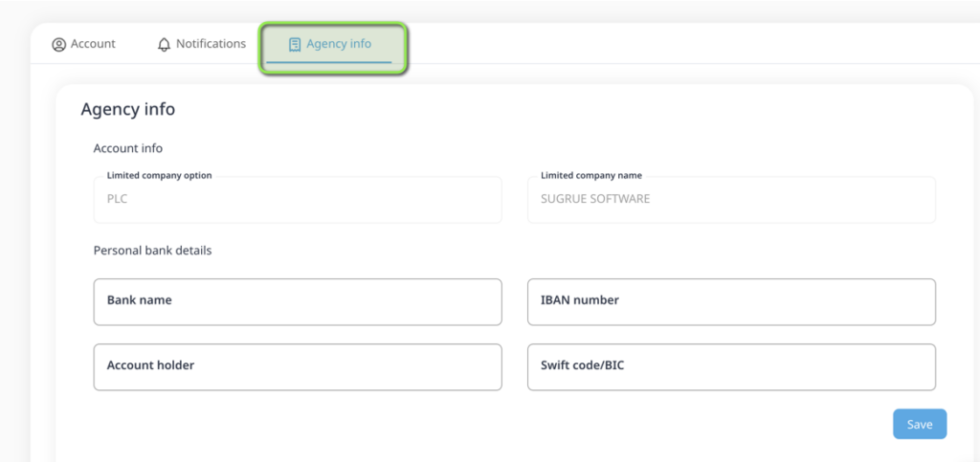This screenshot has height=462, width=980.
Task: Click the Agency info page heading
Action: tap(127, 109)
